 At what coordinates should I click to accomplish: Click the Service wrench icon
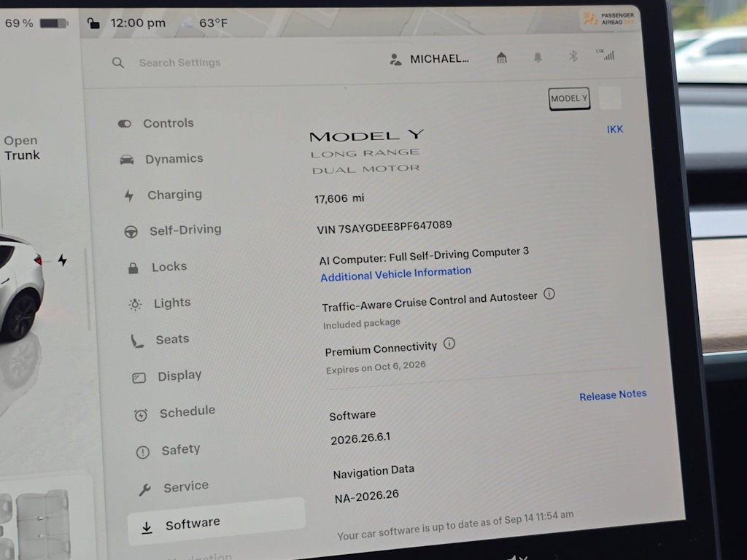(145, 489)
